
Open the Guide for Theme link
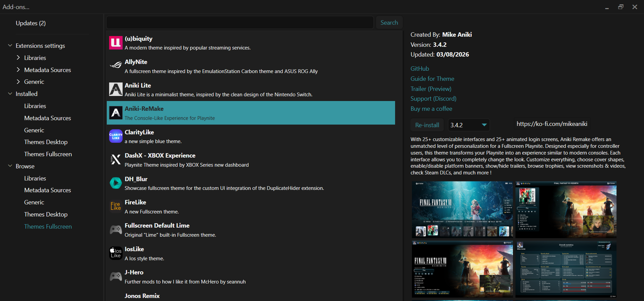coord(432,79)
